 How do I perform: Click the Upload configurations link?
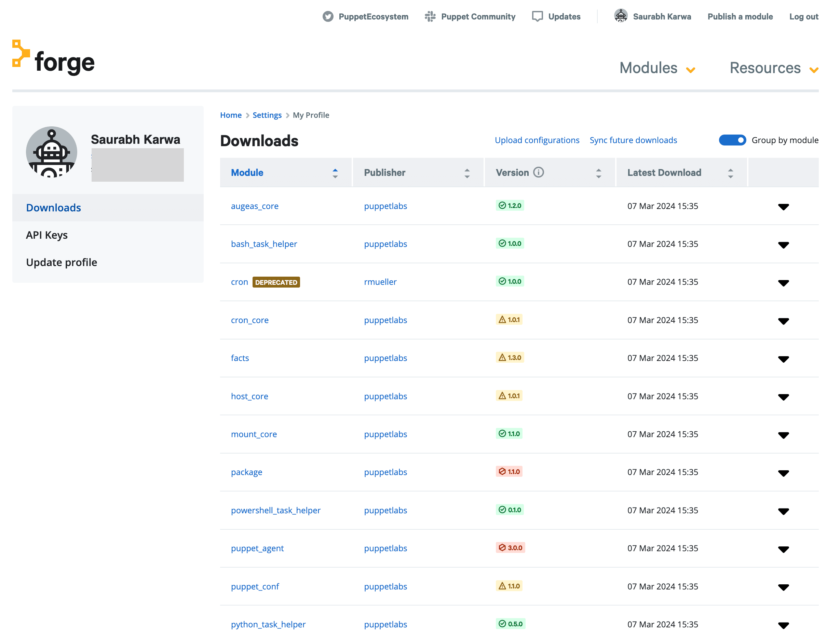pos(537,140)
